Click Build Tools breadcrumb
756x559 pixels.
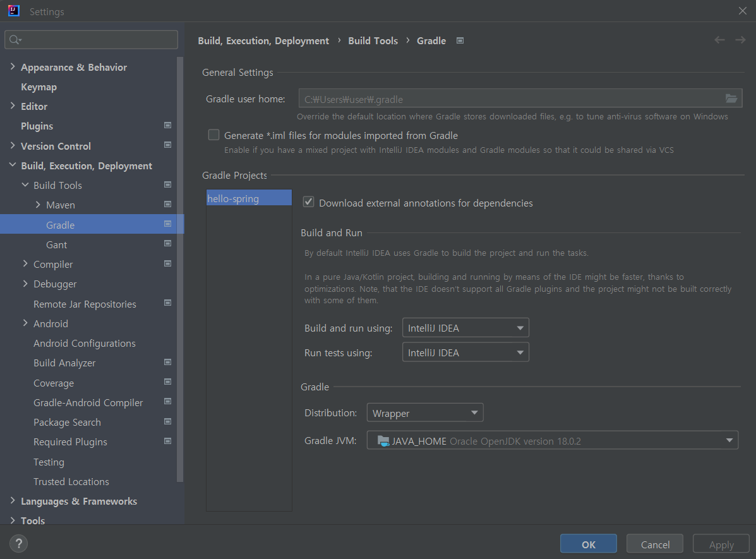(x=373, y=40)
